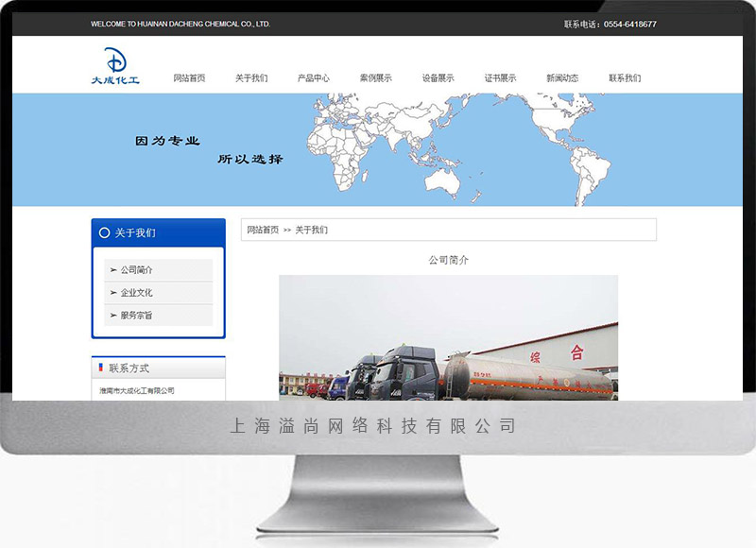Click the circle icon beside 关于我们 sidebar header
The width and height of the screenshot is (756, 548).
coord(104,232)
